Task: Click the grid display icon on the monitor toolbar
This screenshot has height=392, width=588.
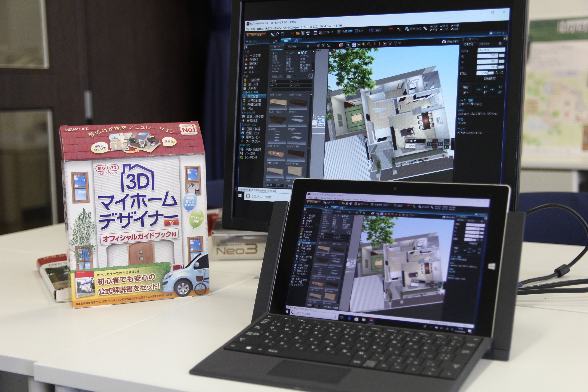Action: [339, 32]
